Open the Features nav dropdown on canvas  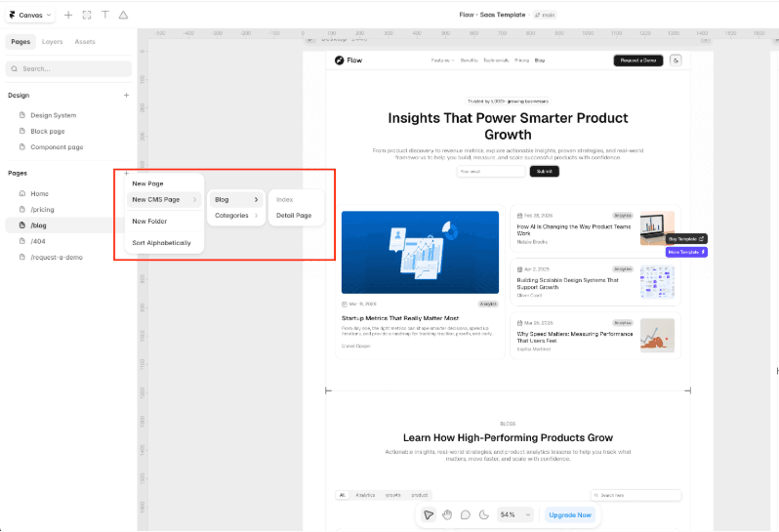click(442, 61)
